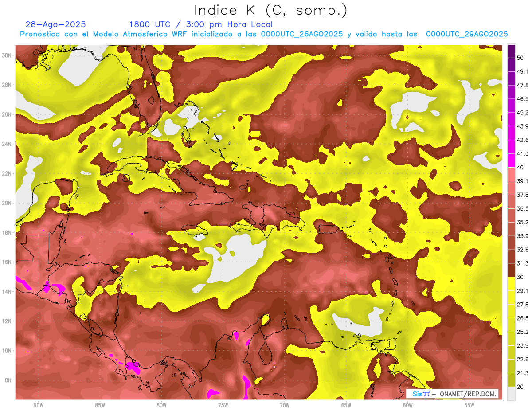The image size is (532, 411).
Task: Select the colorbar value 43.9
Action: pyautogui.click(x=523, y=126)
